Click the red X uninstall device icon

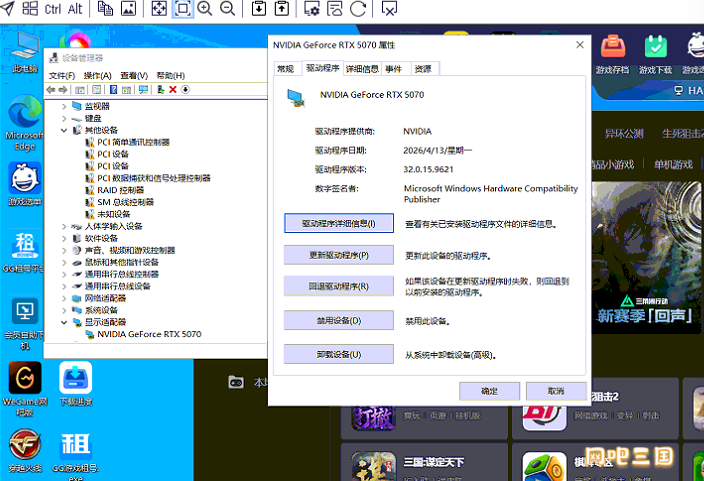pyautogui.click(x=173, y=90)
